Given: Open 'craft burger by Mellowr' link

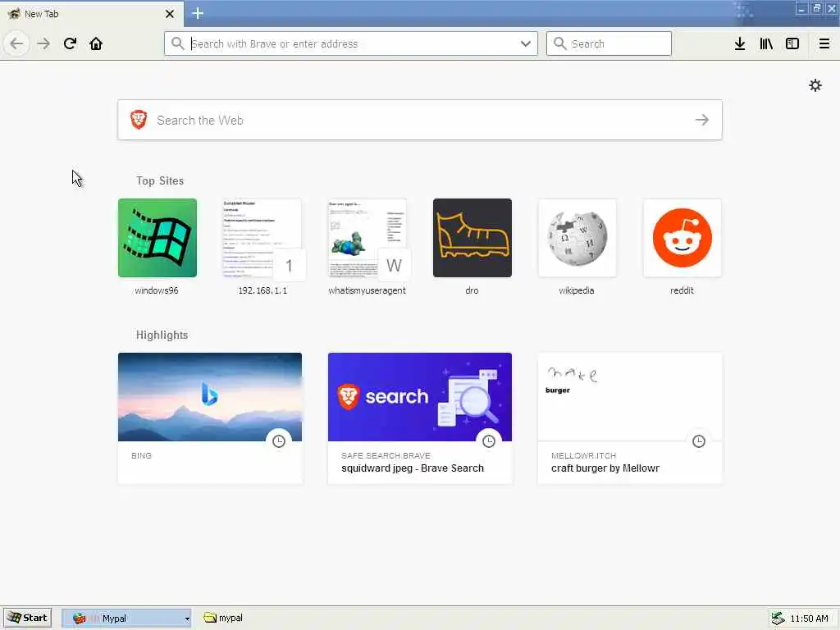Looking at the screenshot, I should click(605, 468).
